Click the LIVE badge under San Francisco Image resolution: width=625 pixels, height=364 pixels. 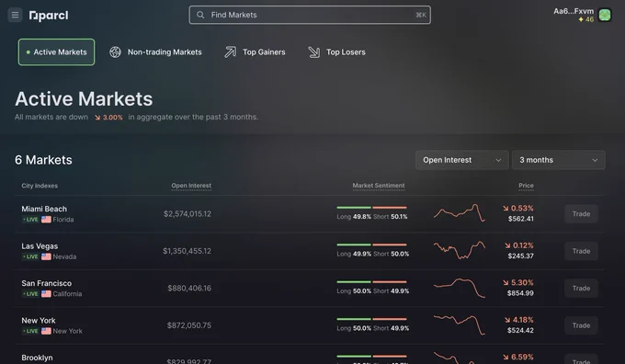(x=30, y=294)
